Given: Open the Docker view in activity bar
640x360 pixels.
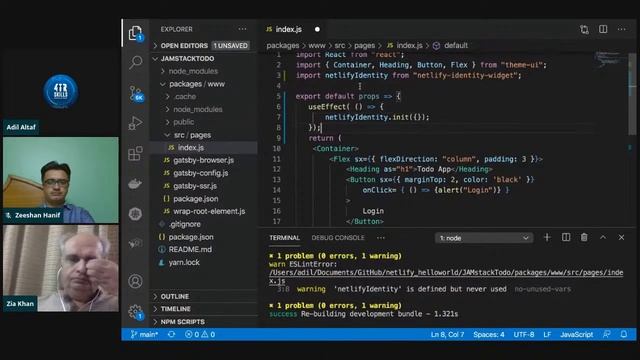Looking at the screenshot, I should [x=135, y=184].
